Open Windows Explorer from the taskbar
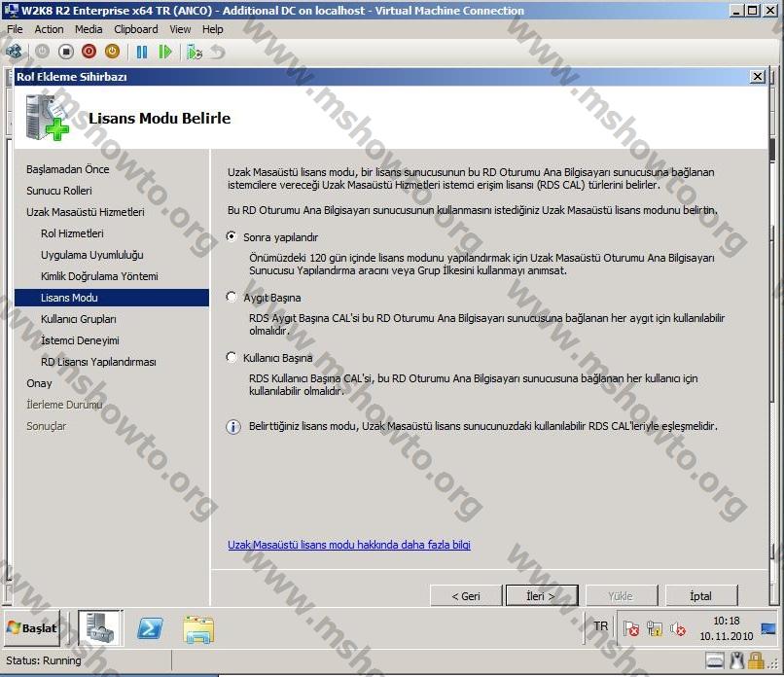784x677 pixels. [199, 629]
